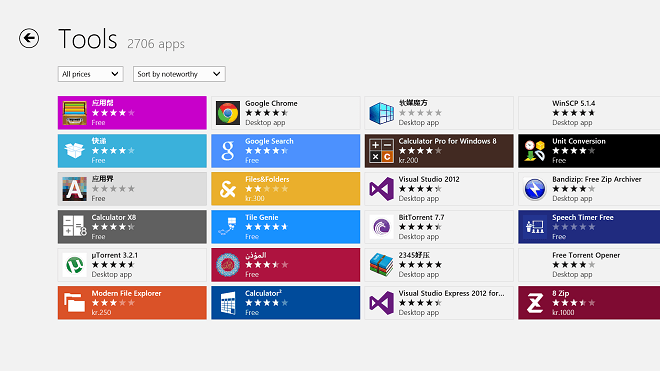Select the Google Search title text
Screen dimensions: 660x371
click(x=269, y=141)
